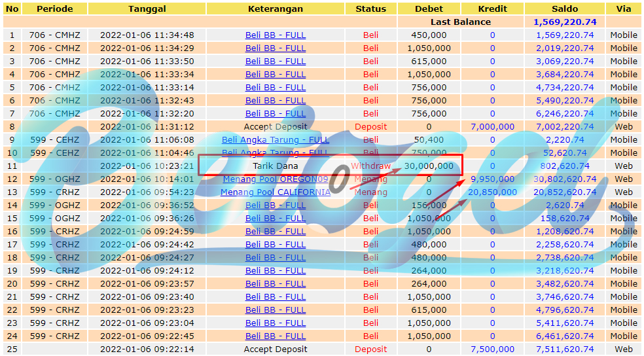The image size is (644, 356).
Task: Select the Status column header
Action: (x=371, y=9)
